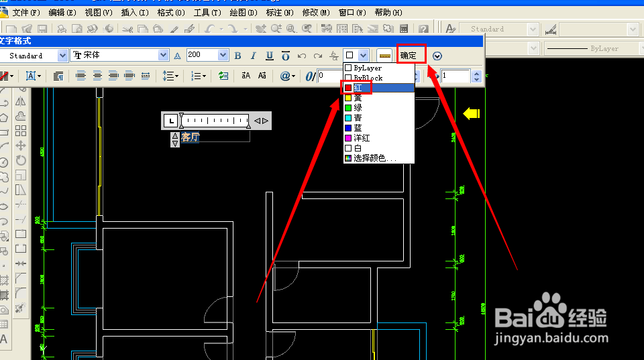Open the 宋体 font dropdown

coord(163,55)
